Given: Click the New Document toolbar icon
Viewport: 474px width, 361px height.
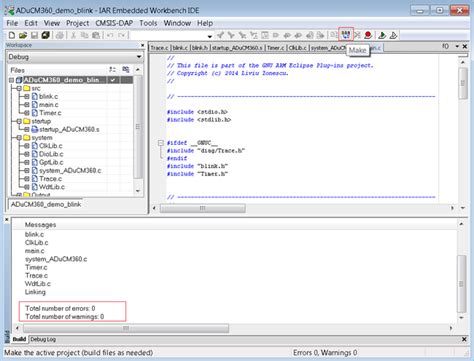Looking at the screenshot, I should pos(12,35).
